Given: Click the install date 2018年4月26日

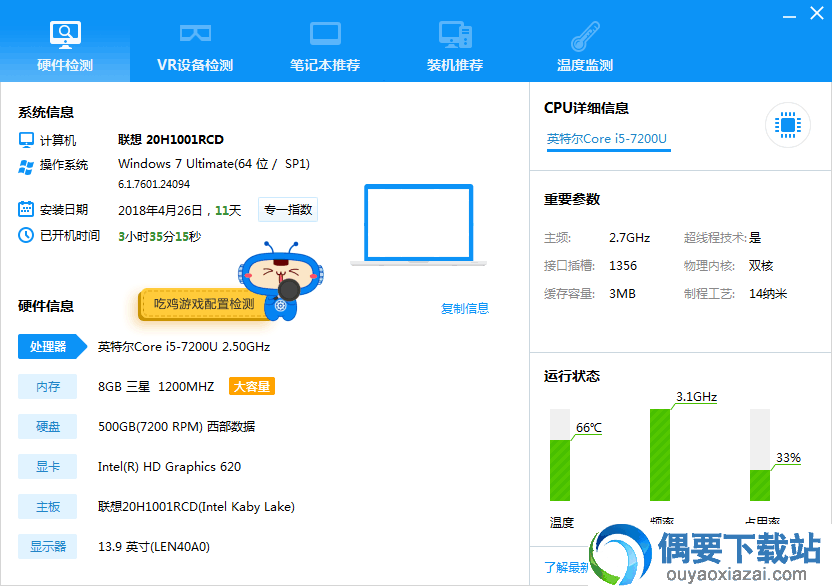Looking at the screenshot, I should 160,210.
